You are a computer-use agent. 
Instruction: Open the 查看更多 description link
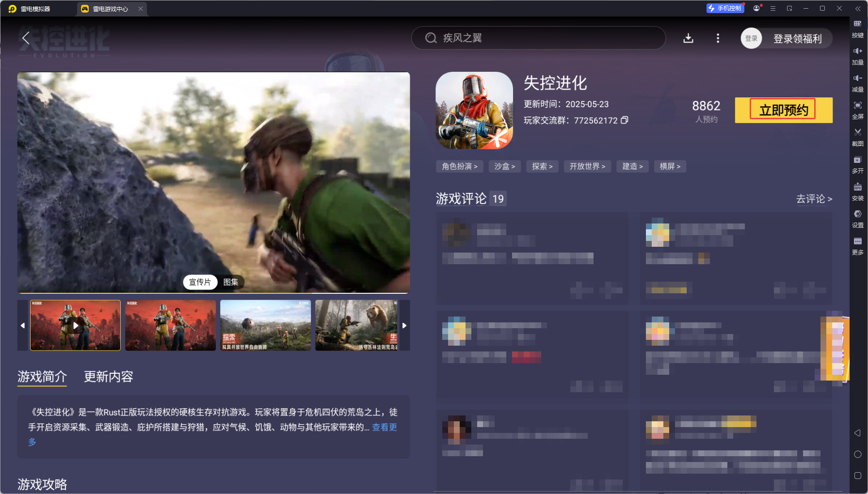point(385,427)
